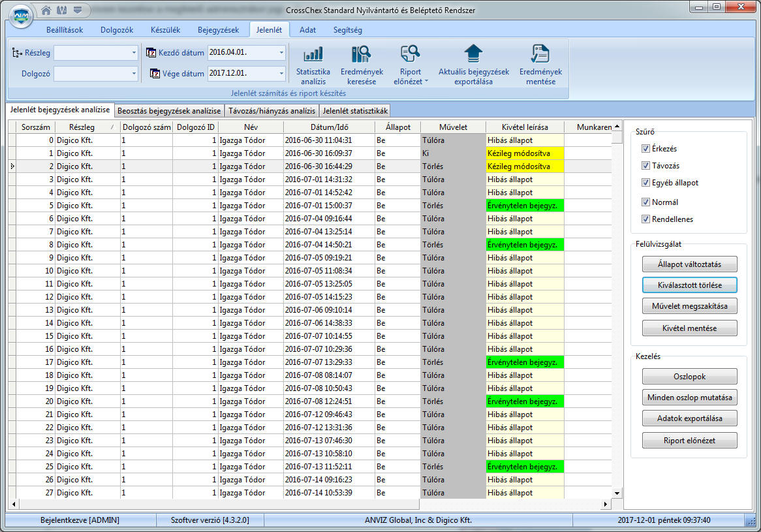Click Aktuális bejegyzések exportálása icon
The width and height of the screenshot is (761, 532).
coord(473,54)
